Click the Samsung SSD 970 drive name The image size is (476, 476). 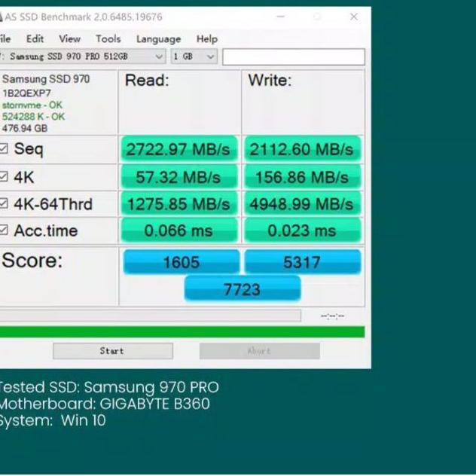(46, 79)
